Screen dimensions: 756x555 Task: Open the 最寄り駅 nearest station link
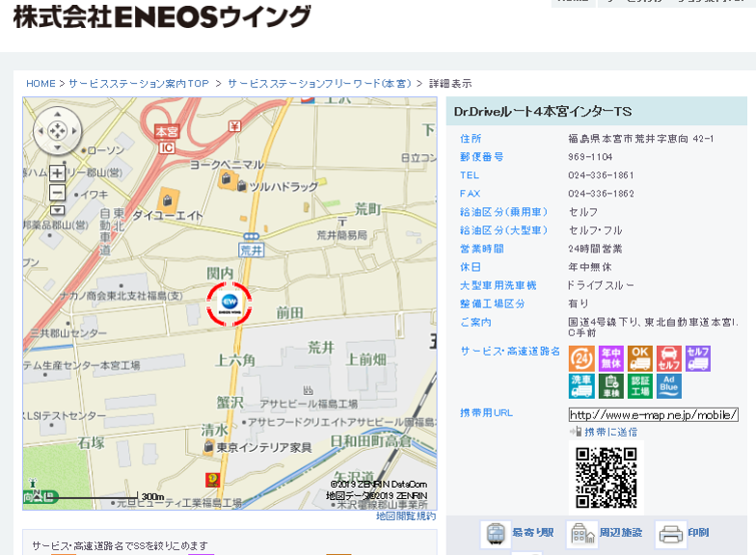click(532, 532)
